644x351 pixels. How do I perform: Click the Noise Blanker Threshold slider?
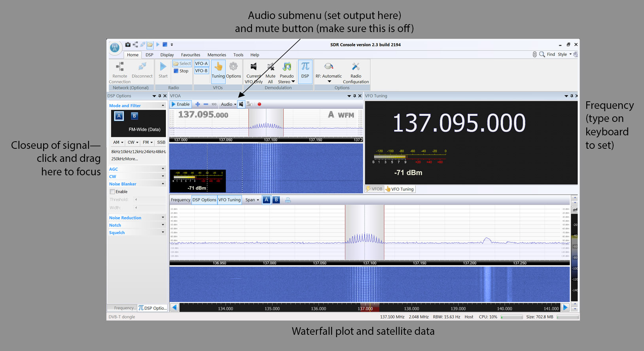point(150,199)
